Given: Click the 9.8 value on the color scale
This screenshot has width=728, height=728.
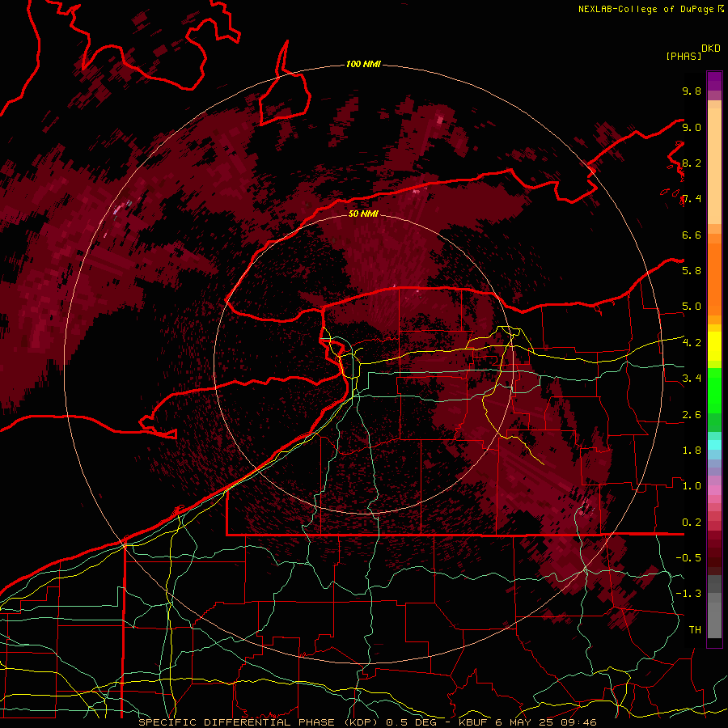Looking at the screenshot, I should (692, 91).
